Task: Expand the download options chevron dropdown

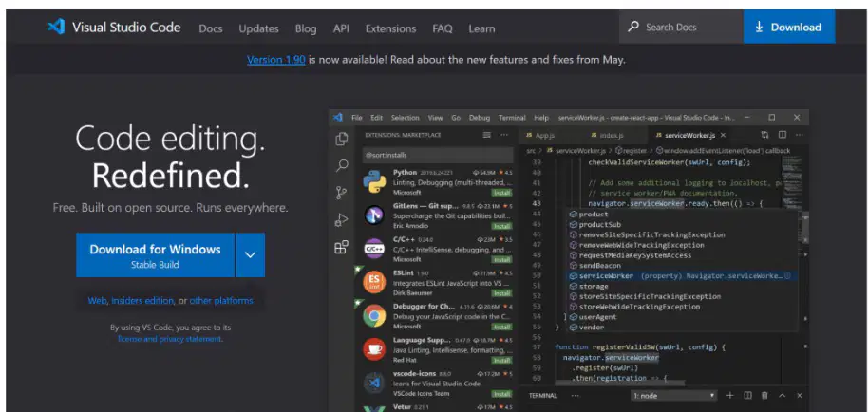Action: coord(250,255)
